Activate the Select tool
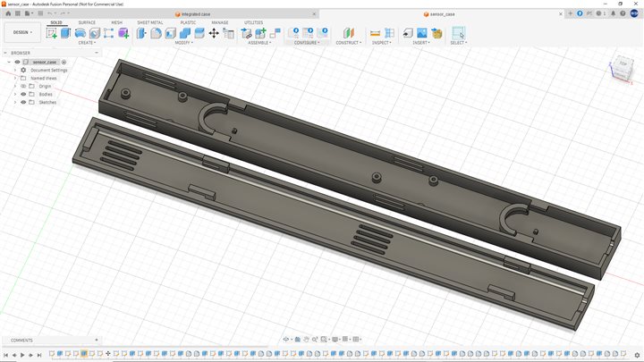The height and width of the screenshot is (362, 644). 458,33
